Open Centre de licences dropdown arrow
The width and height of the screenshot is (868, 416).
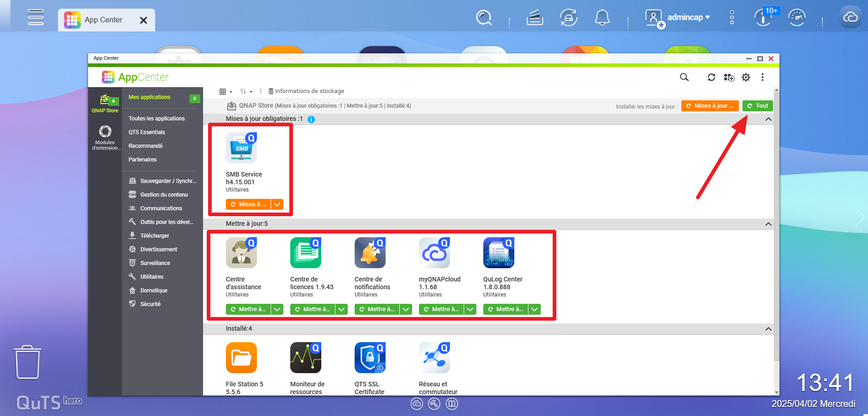(341, 309)
